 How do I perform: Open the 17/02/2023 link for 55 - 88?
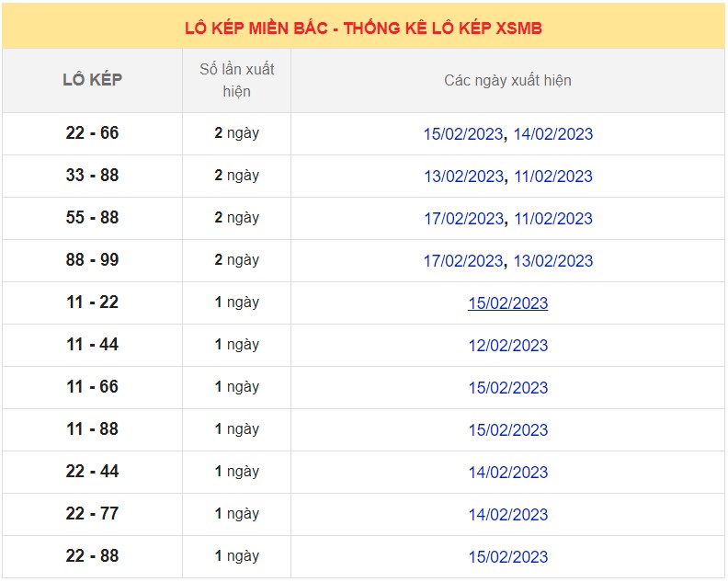(x=463, y=219)
